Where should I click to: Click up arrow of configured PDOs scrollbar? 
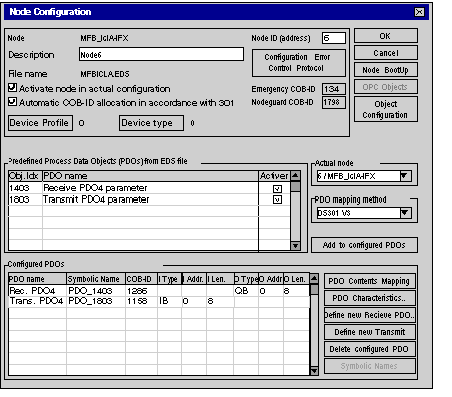point(314,279)
